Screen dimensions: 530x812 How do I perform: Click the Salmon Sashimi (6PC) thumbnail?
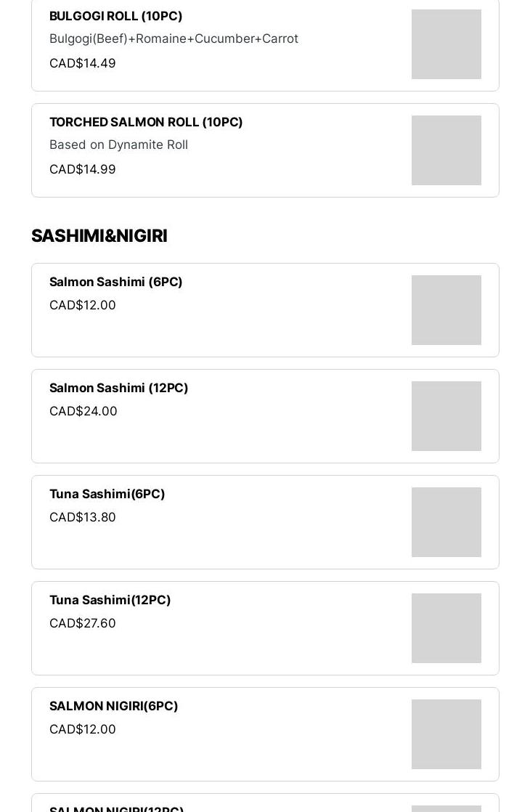(x=446, y=310)
